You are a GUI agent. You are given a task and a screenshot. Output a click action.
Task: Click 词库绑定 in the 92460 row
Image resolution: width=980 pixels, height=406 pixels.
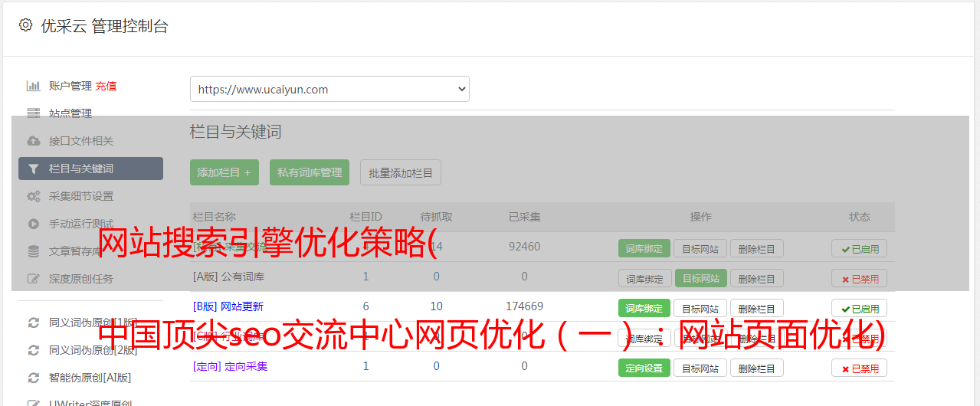point(644,248)
